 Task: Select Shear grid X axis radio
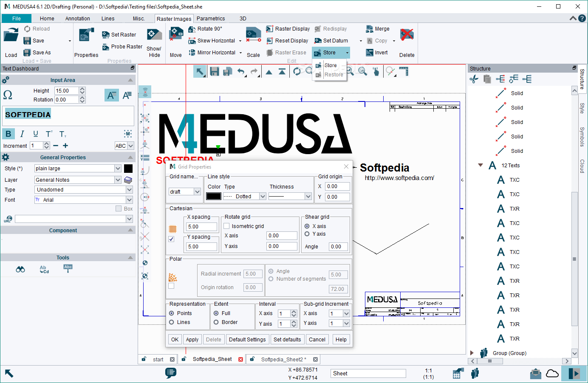(307, 226)
